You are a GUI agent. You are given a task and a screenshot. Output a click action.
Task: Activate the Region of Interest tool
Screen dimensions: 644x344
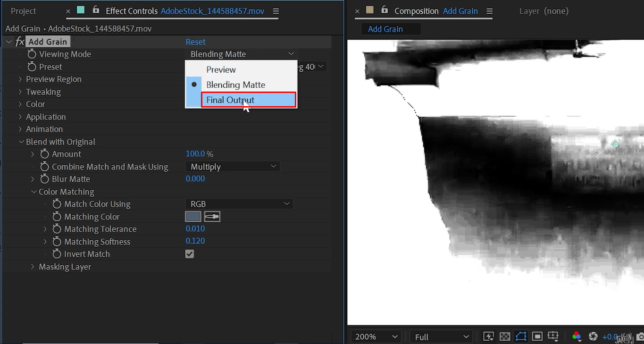pyautogui.click(x=537, y=336)
